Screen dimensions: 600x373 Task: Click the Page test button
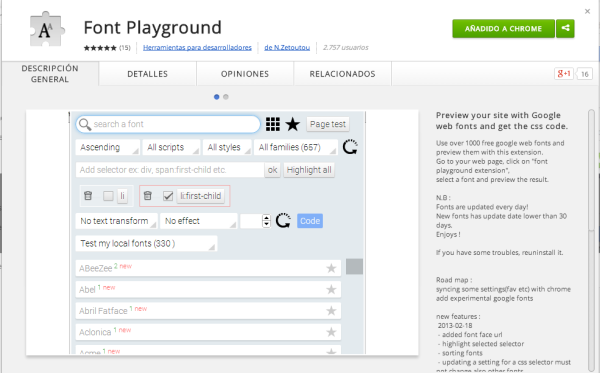[328, 124]
